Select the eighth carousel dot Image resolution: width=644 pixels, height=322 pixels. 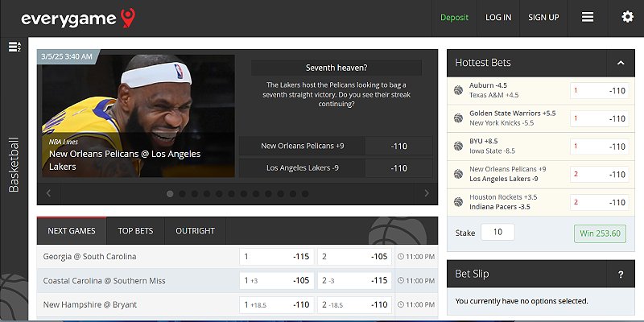256,194
